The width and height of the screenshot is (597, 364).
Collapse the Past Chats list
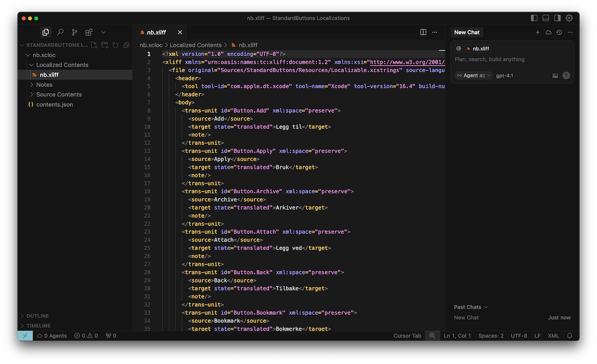pyautogui.click(x=470, y=307)
